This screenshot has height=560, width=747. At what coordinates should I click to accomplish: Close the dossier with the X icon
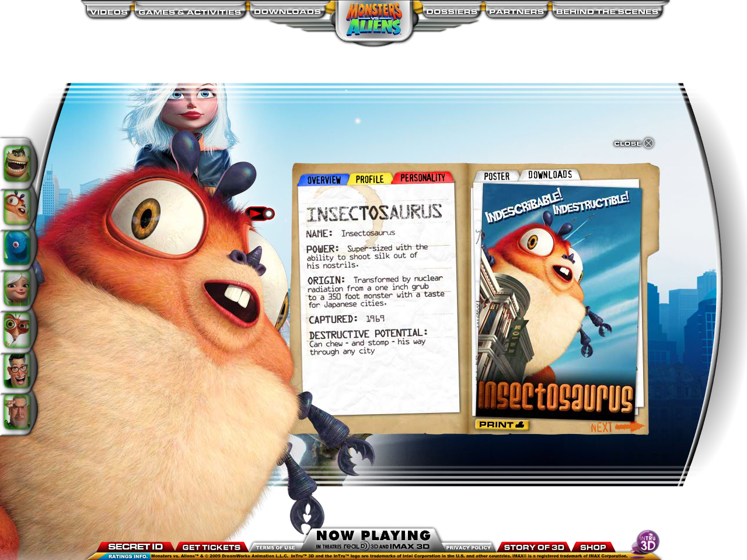click(x=648, y=143)
